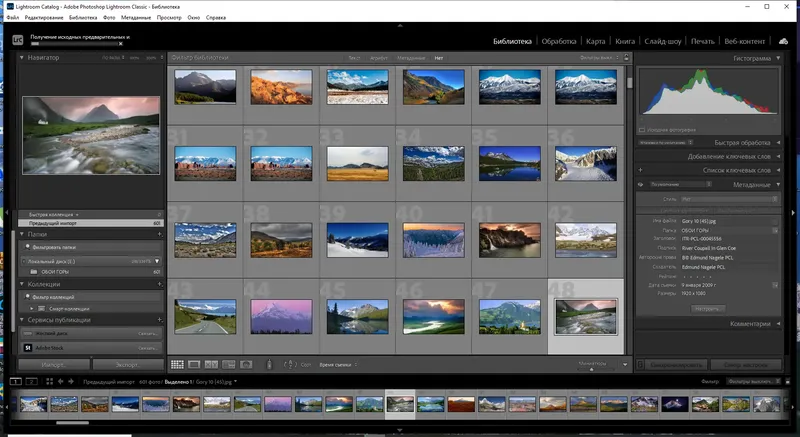The width and height of the screenshot is (800, 437).
Task: Click the 'Экспорт...' button
Action: pos(127,365)
